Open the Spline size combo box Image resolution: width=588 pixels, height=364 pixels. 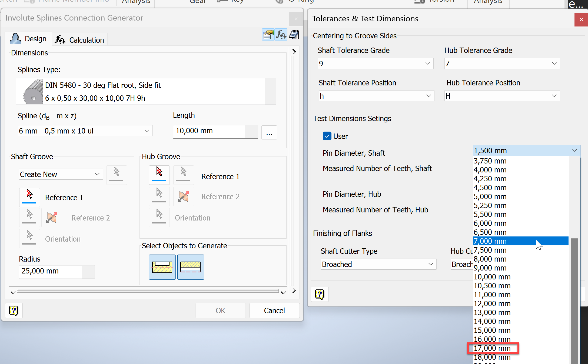tap(147, 131)
